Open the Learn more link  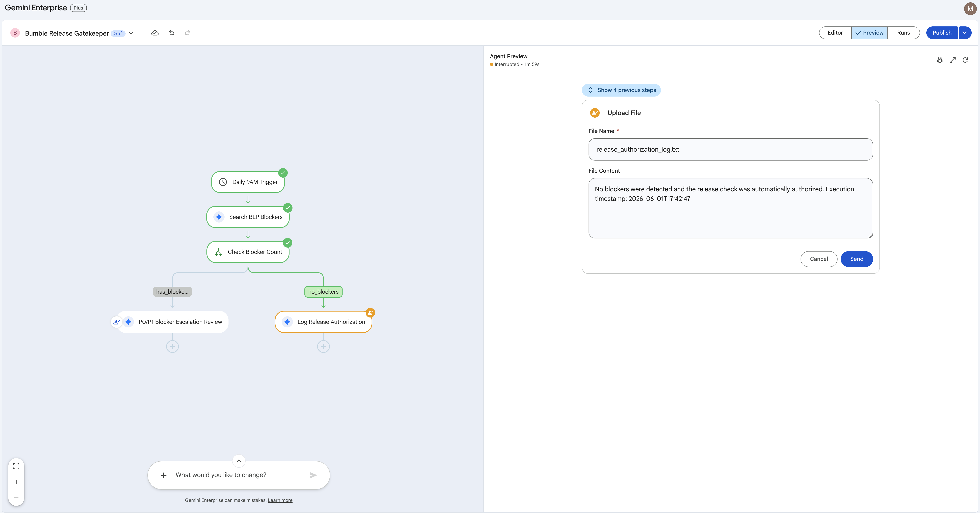[280, 500]
